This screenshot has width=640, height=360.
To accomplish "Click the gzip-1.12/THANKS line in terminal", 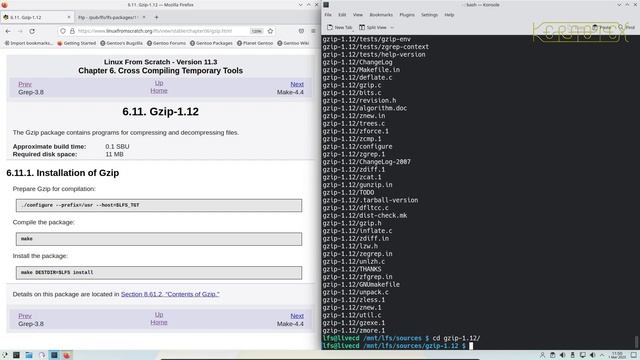I will [351, 269].
